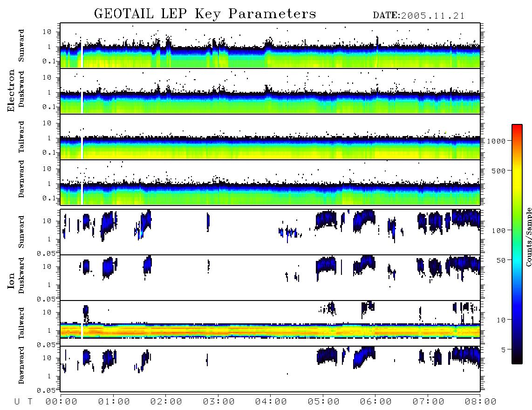Click the Electron Sunward spectrogram panel
532x410 pixels.
tap(270, 46)
